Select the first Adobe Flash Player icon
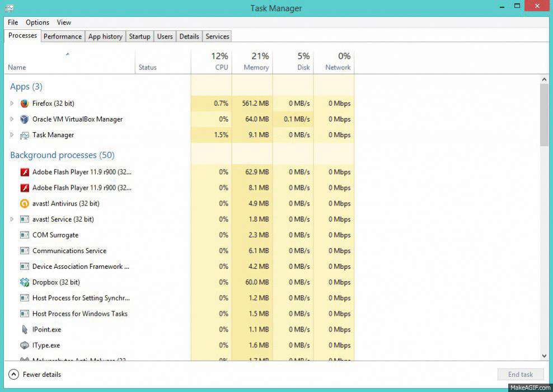Screen dimensions: 553x392 (24, 172)
